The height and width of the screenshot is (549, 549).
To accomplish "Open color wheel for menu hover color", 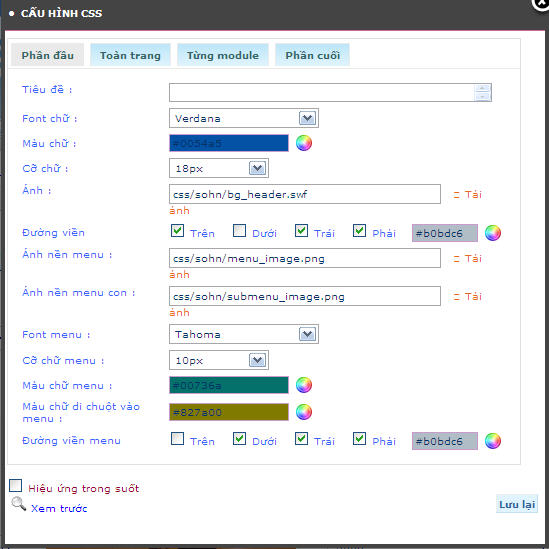I will coord(304,412).
